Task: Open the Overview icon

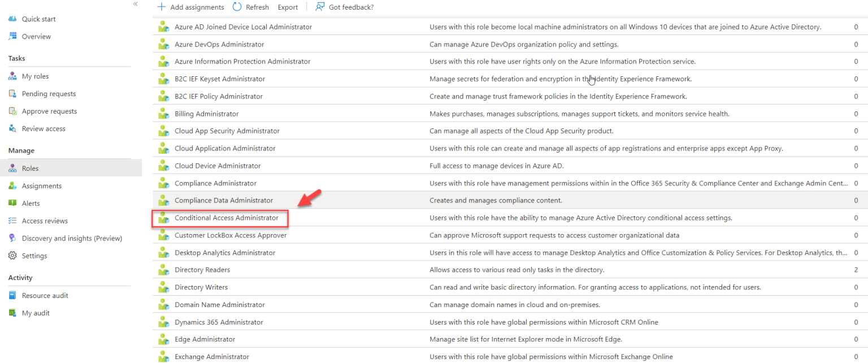Action: pos(12,36)
